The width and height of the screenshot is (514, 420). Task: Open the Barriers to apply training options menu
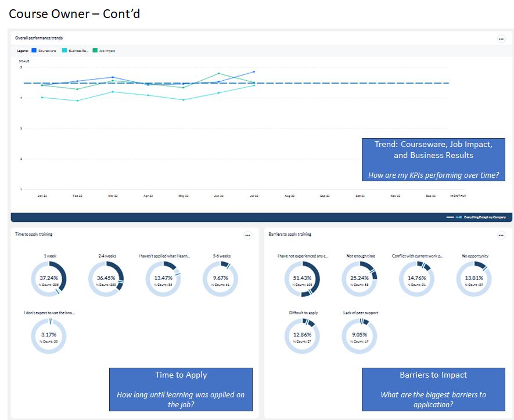tap(501, 235)
